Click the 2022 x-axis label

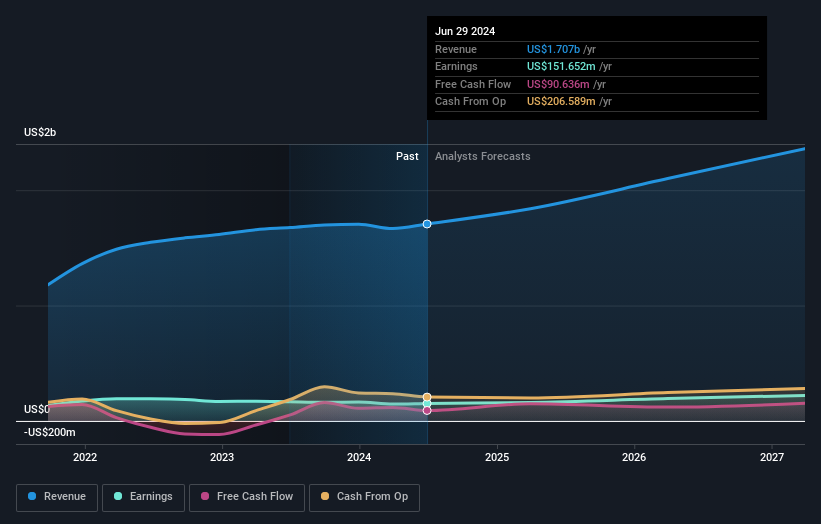[85, 458]
